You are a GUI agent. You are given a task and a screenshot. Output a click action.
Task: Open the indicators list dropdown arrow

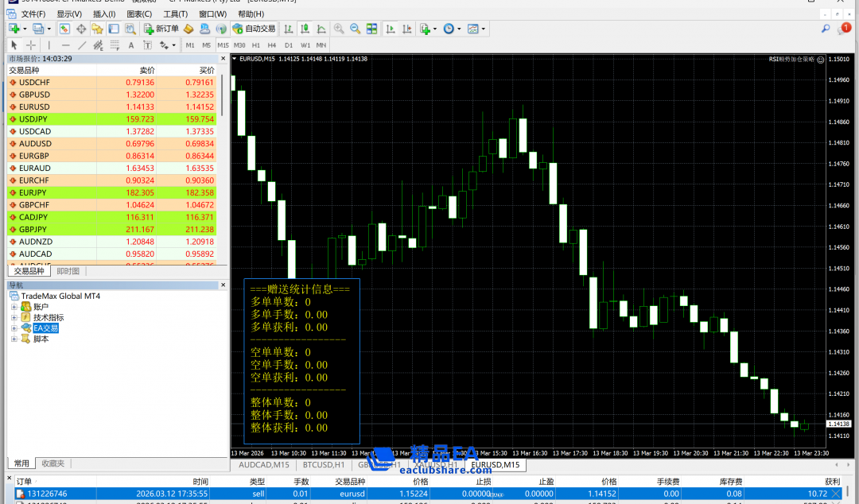point(434,29)
